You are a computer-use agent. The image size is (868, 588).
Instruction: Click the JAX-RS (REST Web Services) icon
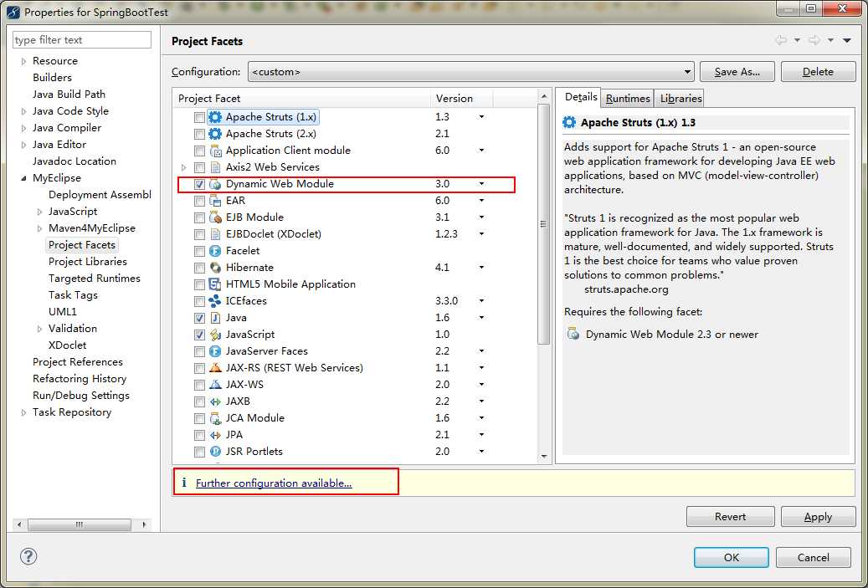(x=215, y=368)
